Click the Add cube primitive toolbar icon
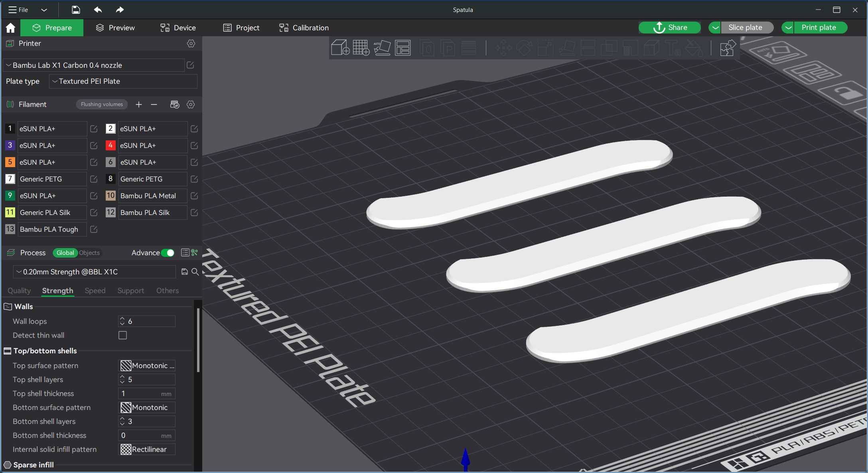The height and width of the screenshot is (473, 868). tap(340, 48)
